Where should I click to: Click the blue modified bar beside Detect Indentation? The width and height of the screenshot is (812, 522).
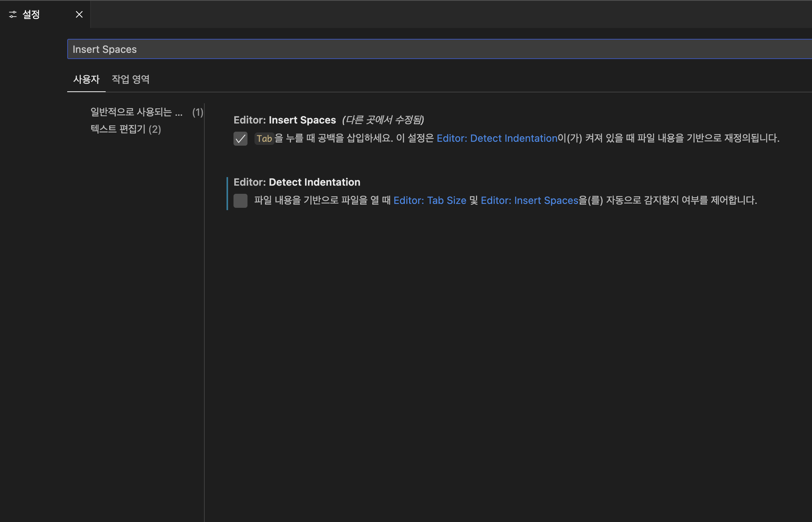click(x=227, y=193)
